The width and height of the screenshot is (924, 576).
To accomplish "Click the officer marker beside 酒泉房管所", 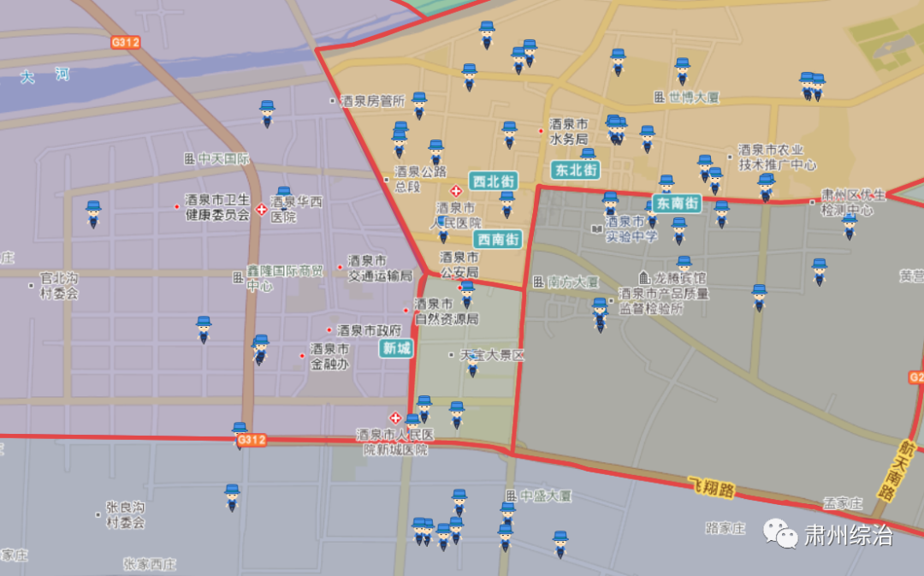I will pos(419,105).
